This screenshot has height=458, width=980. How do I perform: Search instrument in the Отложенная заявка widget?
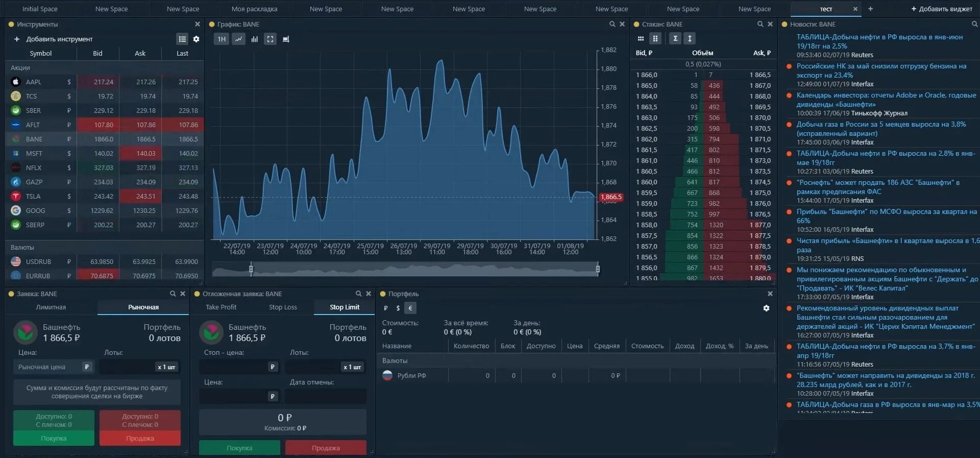[x=358, y=294]
